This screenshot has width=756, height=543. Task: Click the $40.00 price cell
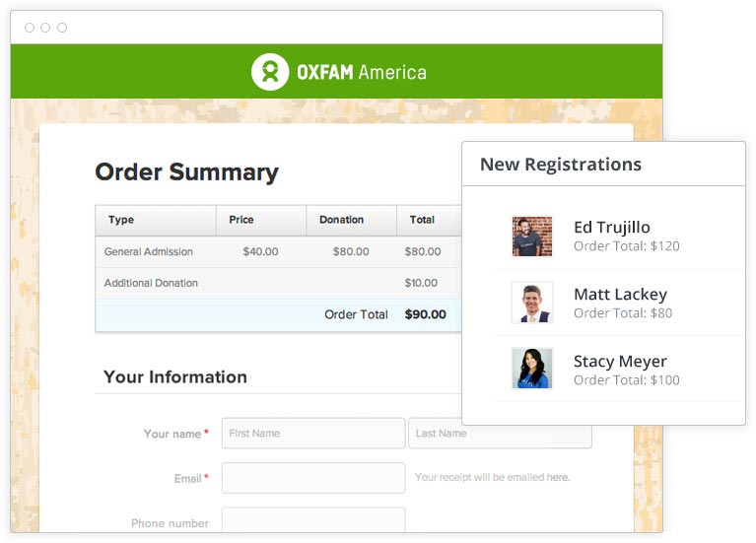260,251
